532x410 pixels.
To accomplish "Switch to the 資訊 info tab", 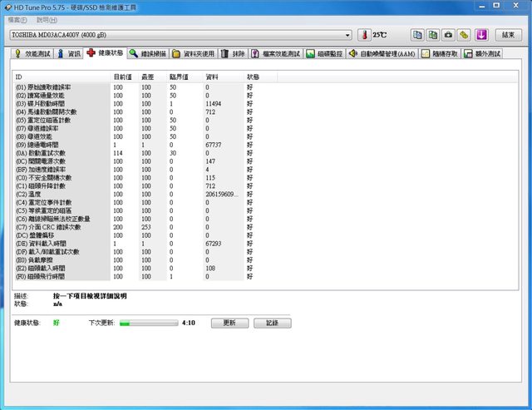I will 70,53.
